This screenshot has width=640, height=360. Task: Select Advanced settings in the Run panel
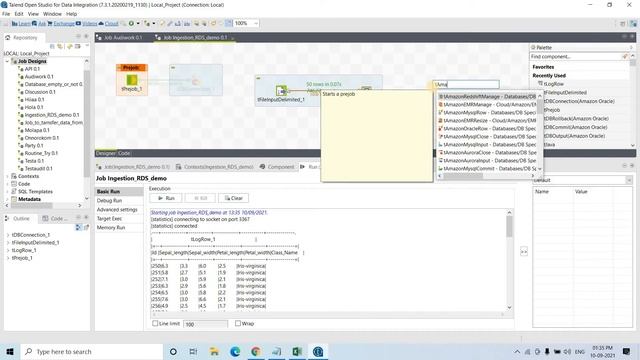coord(117,209)
